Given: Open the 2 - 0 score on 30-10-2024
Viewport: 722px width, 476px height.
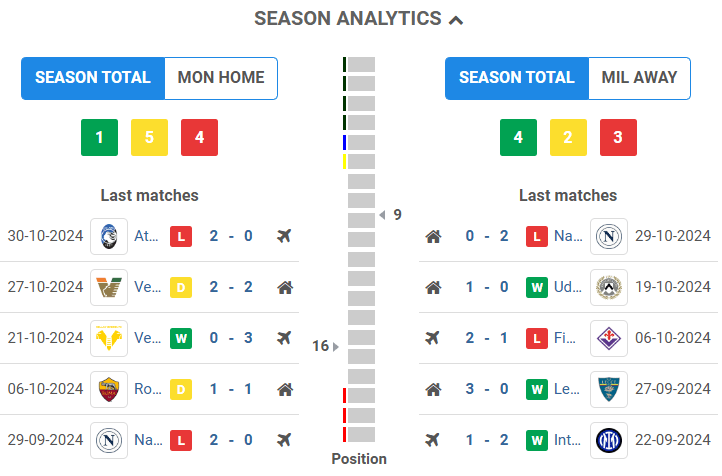Looking at the screenshot, I should (x=231, y=237).
